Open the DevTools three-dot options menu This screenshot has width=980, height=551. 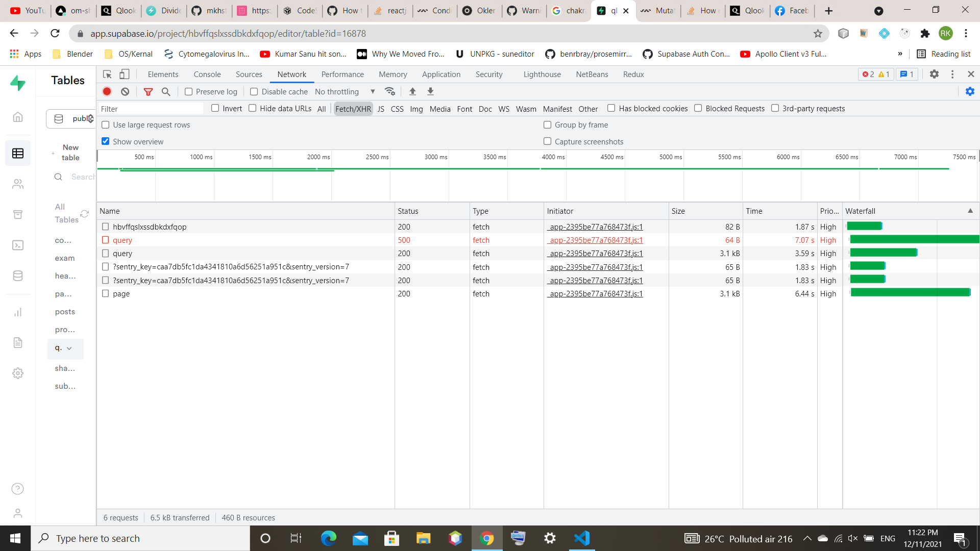coord(952,74)
